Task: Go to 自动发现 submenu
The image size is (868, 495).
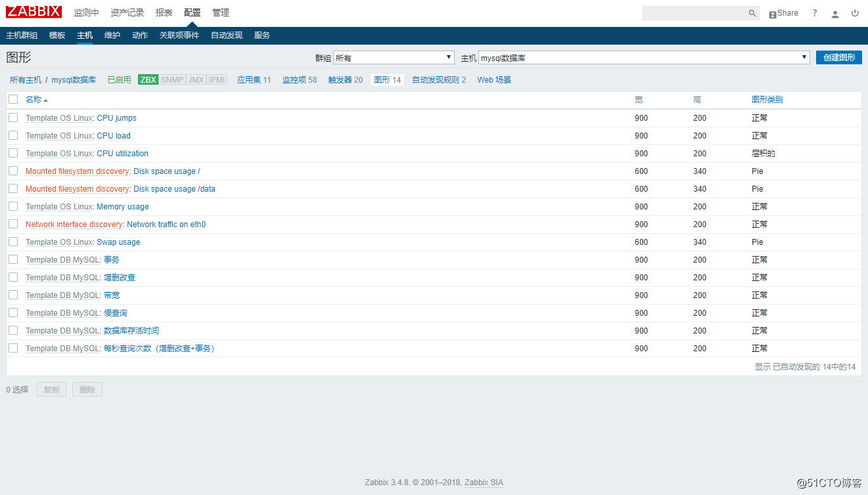Action: pos(227,35)
